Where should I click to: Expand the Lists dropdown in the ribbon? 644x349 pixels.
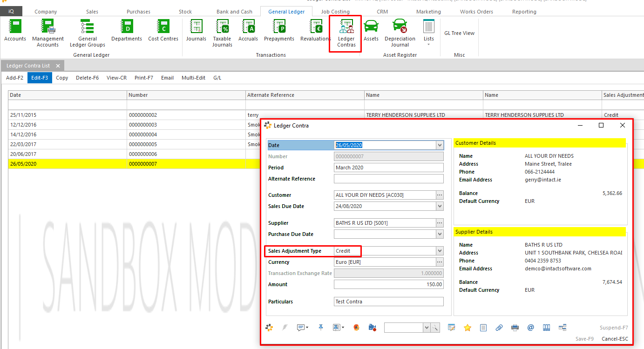click(x=428, y=33)
